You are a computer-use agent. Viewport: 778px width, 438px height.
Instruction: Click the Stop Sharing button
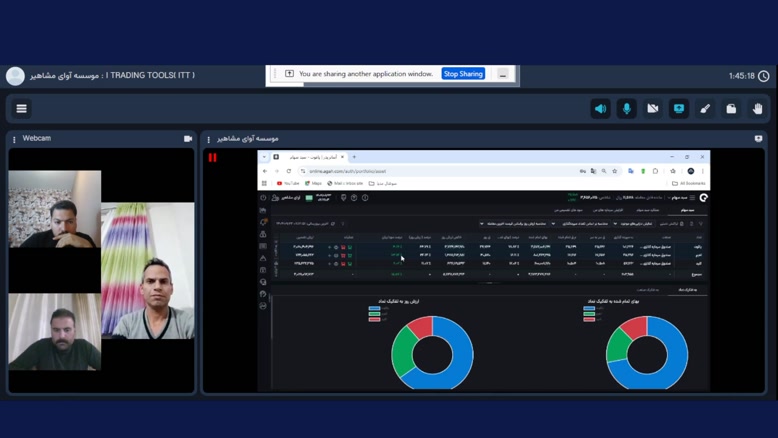tap(463, 74)
